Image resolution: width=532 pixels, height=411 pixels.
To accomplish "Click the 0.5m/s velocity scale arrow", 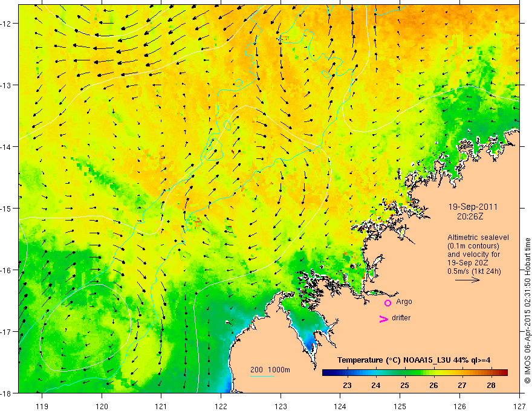I will [467, 280].
